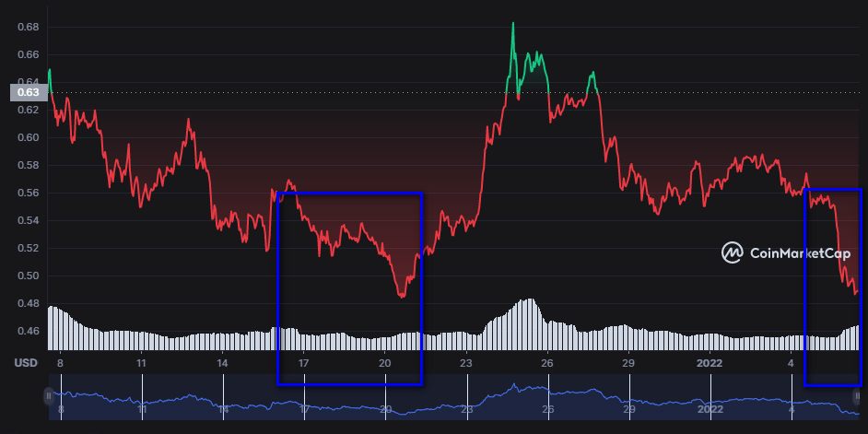Screen dimensions: 868x434
Task: Click the 17 date label on main axis
Action: 304,363
